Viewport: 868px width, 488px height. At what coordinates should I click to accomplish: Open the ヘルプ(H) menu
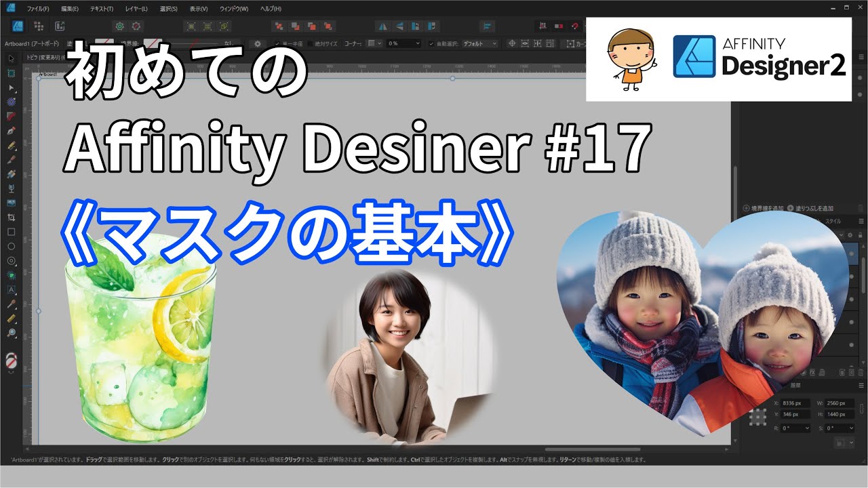[271, 9]
